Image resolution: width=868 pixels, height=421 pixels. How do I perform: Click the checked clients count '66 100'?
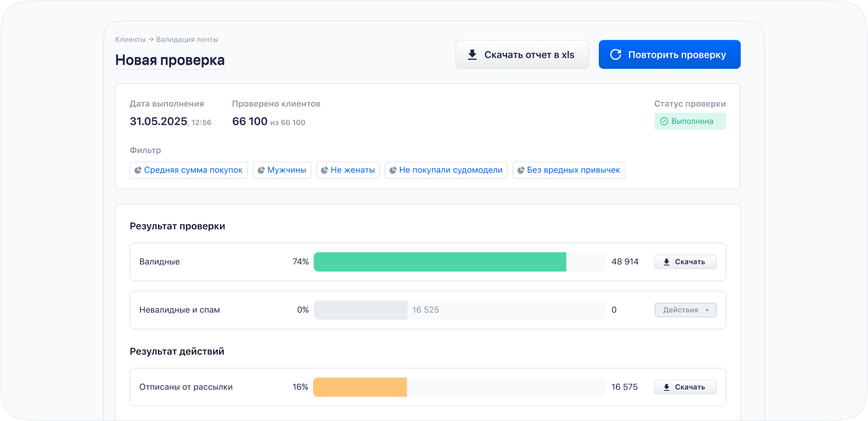tap(250, 122)
